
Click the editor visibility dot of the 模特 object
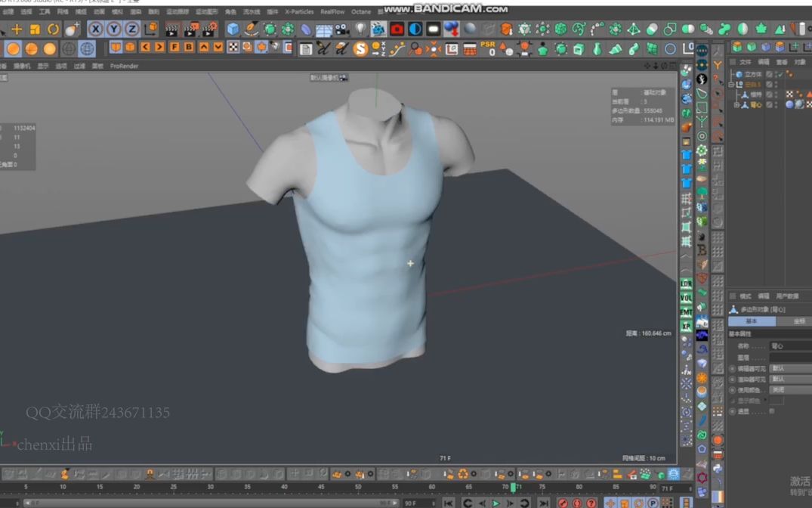(776, 91)
